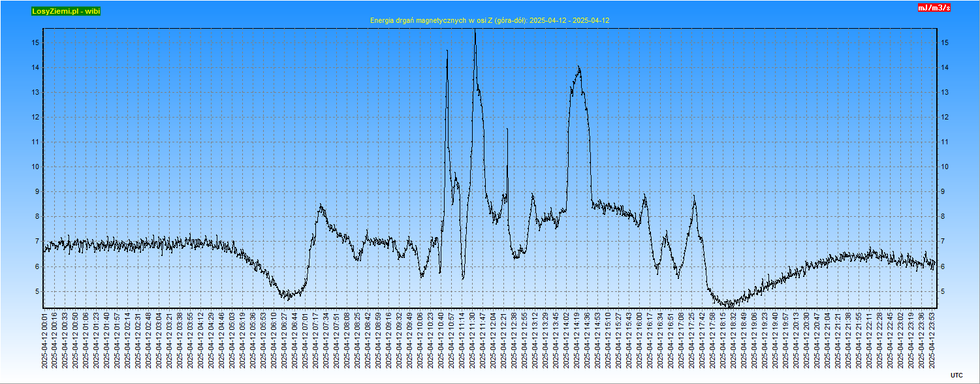Select the 2025-04-12 16:00 time label
This screenshot has height=384, width=980.
pyautogui.click(x=640, y=340)
